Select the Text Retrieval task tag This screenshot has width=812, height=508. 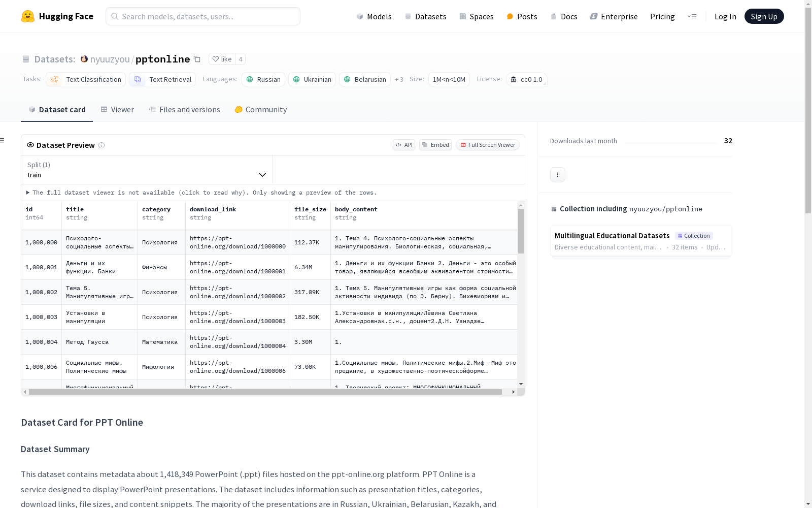162,79
